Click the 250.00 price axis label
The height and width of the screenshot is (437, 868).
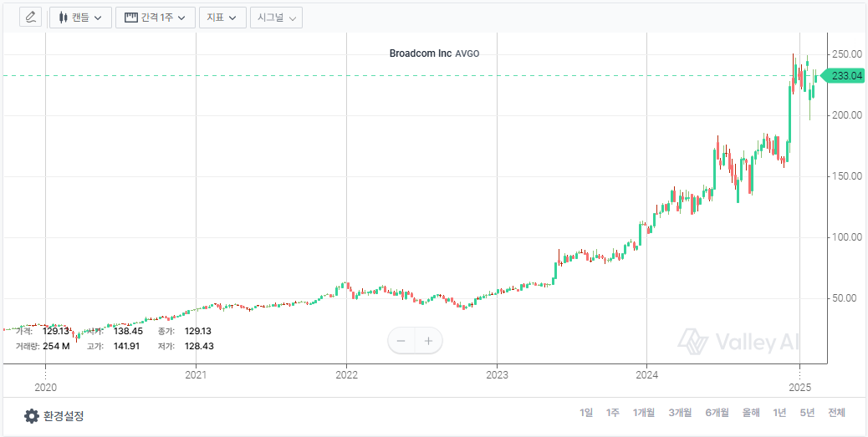[847, 54]
